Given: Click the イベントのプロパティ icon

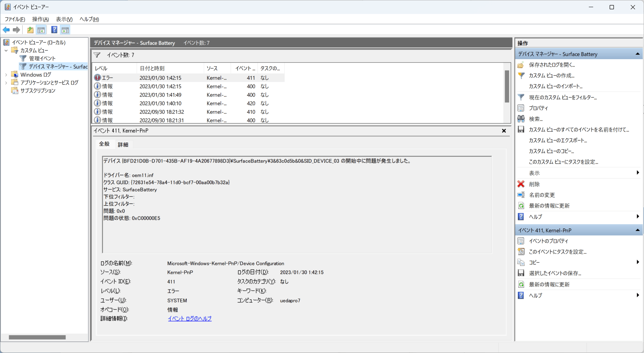Looking at the screenshot, I should click(x=521, y=241).
